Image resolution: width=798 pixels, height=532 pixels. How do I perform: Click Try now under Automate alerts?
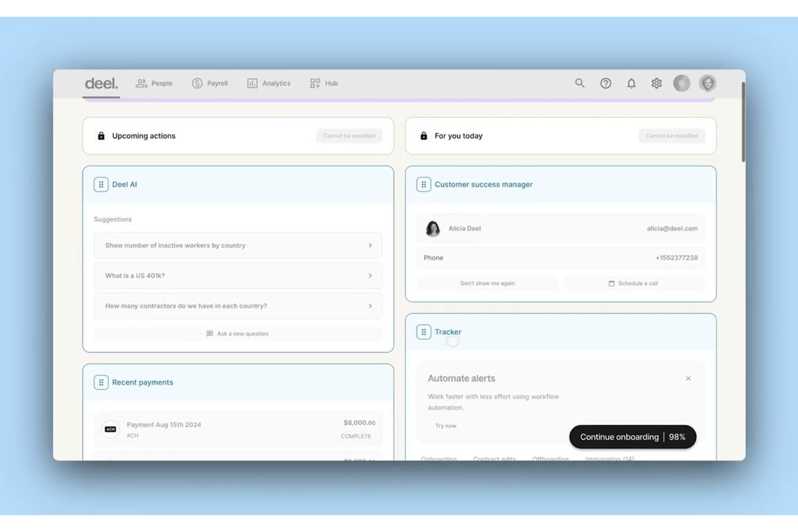446,426
